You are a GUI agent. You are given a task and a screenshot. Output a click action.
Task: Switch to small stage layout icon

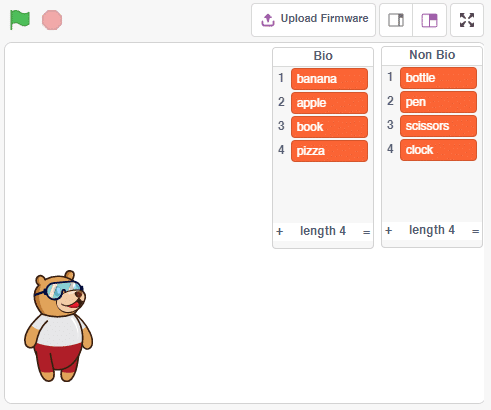pos(396,20)
